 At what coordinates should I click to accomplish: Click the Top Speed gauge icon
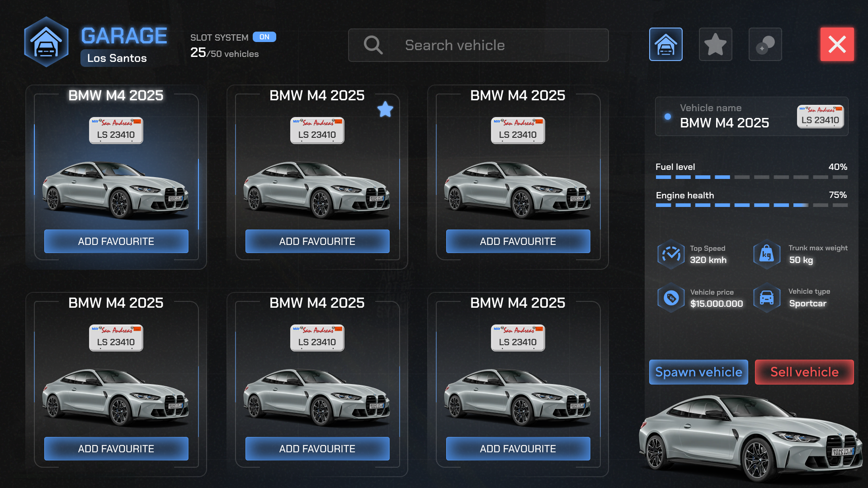671,254
